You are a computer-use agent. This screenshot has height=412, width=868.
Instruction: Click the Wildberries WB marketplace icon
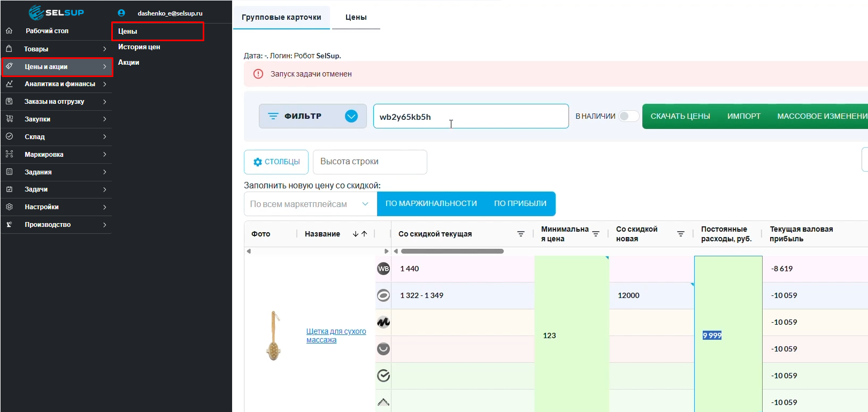383,269
